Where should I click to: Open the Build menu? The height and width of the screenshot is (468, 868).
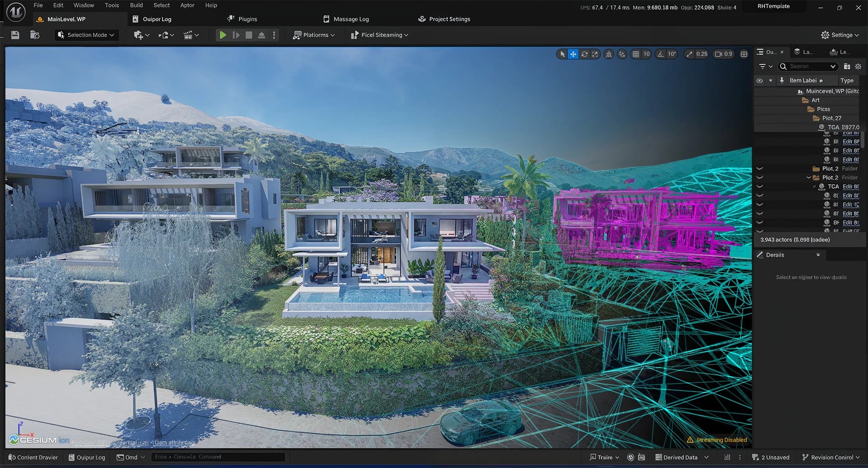[x=136, y=5]
